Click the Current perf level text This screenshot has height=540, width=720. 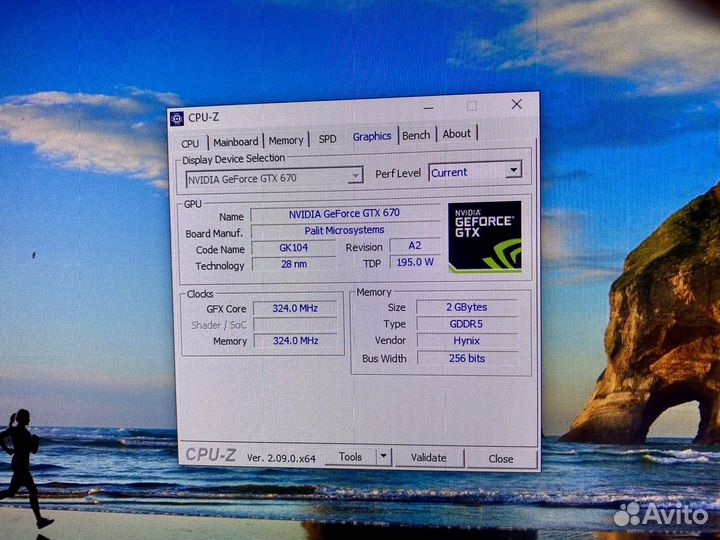click(449, 173)
